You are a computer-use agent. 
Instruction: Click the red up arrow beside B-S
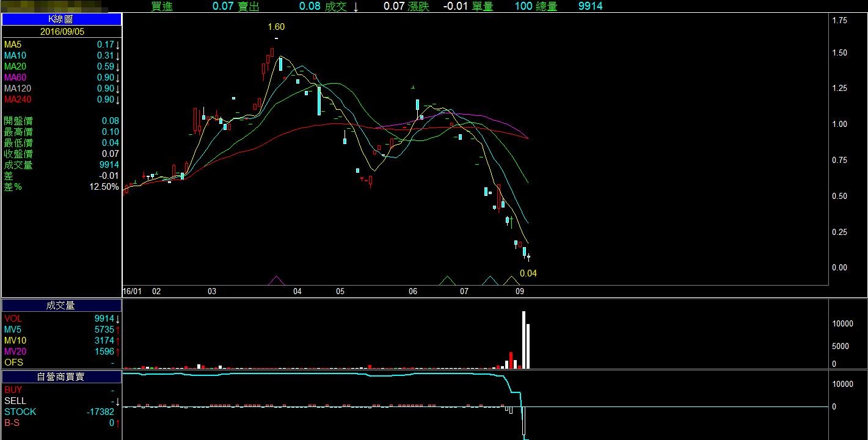[x=117, y=423]
